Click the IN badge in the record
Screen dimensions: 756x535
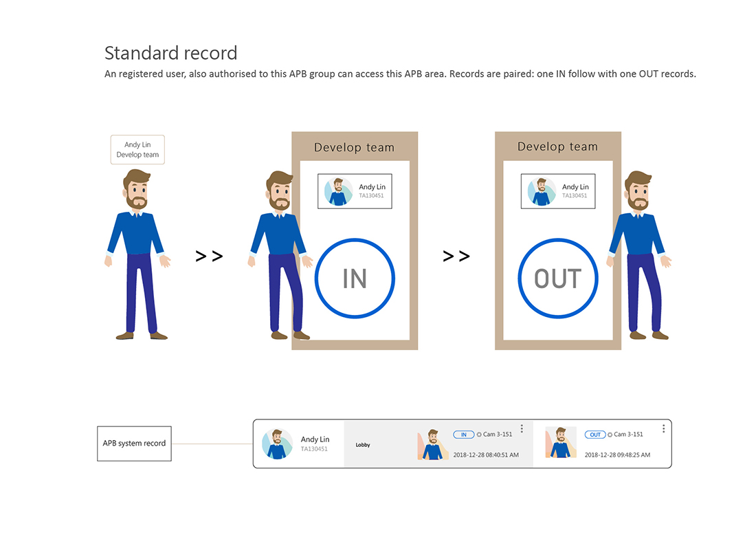[463, 435]
